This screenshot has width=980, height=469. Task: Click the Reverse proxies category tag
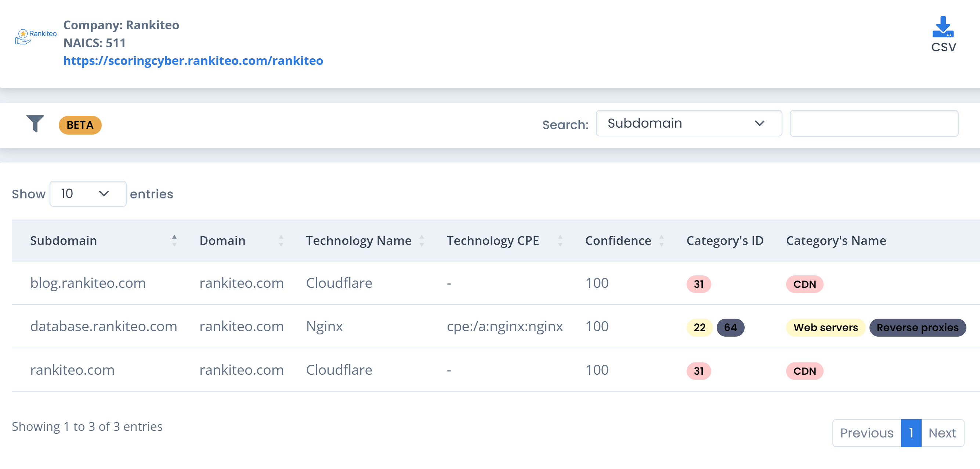(917, 327)
